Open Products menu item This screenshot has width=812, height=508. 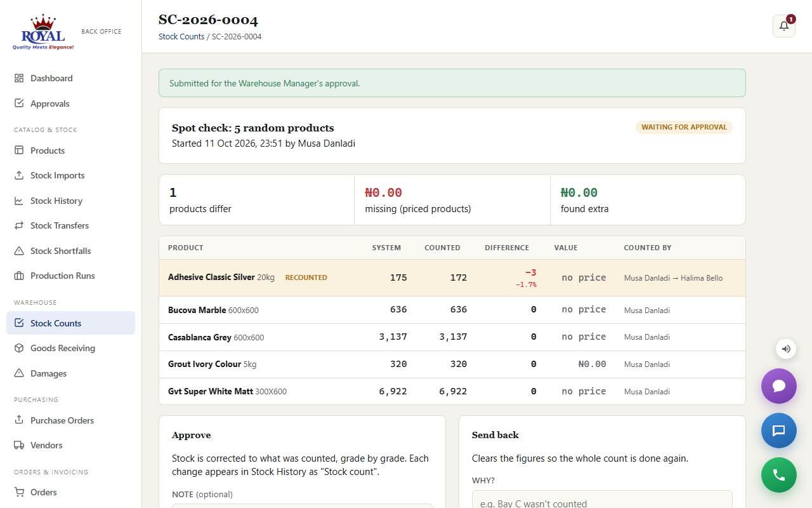tap(70, 150)
